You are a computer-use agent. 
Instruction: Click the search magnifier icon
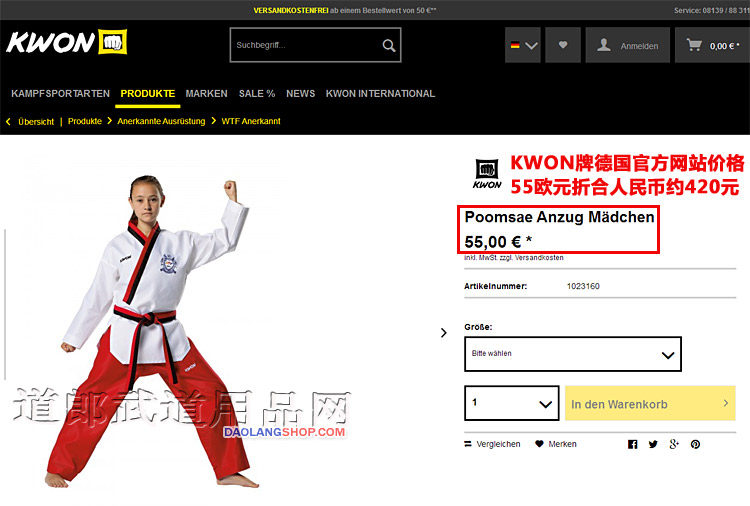point(389,45)
